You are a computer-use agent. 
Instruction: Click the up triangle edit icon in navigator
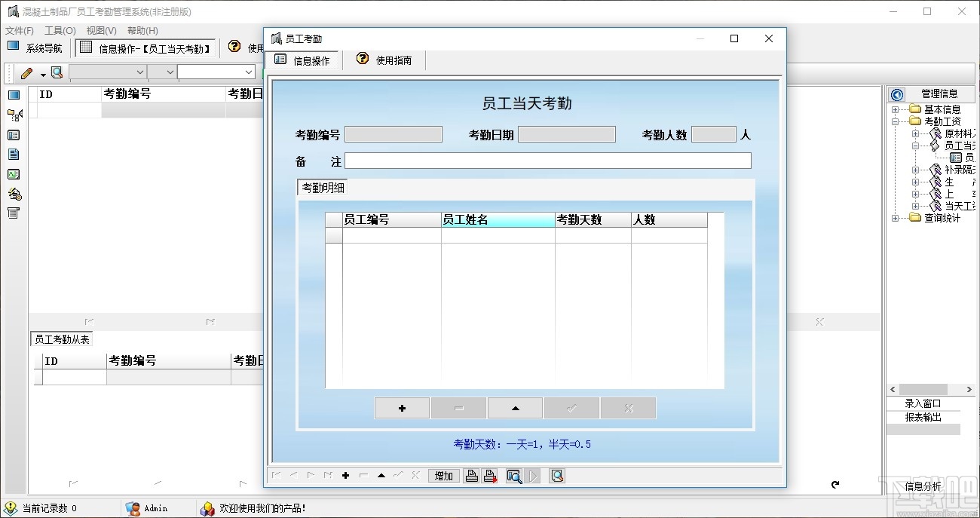click(x=381, y=476)
